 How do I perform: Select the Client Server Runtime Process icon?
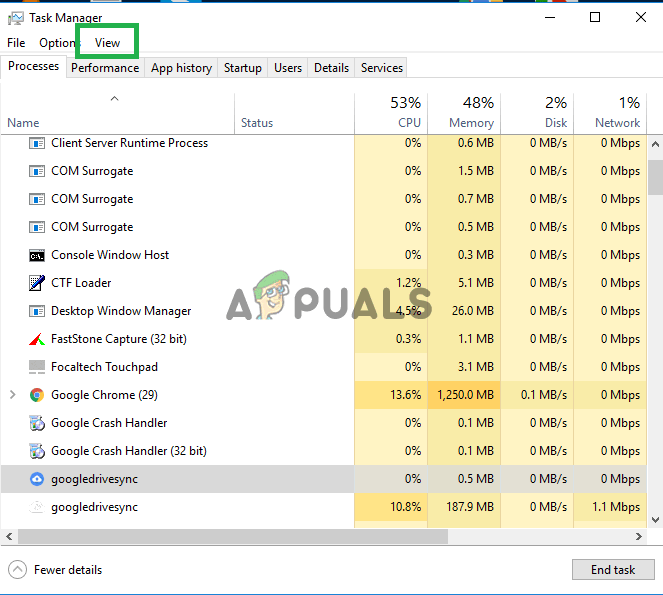tap(37, 143)
